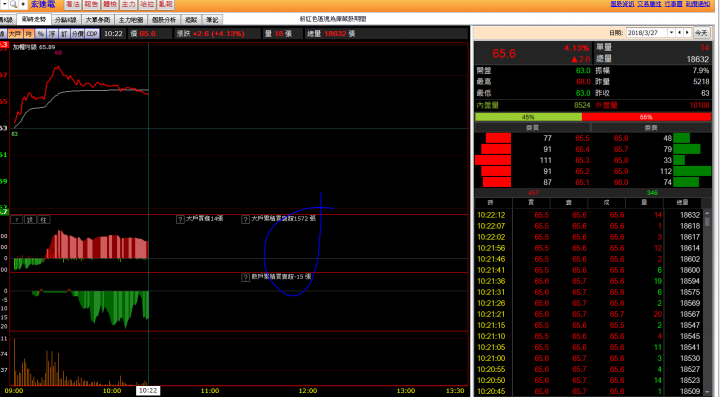Click the 亂報 toolbar button

pyautogui.click(x=165, y=5)
